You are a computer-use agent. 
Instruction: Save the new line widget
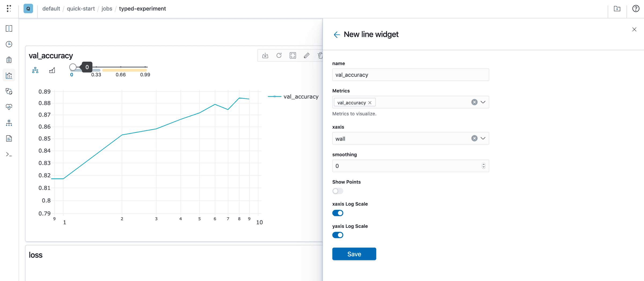coord(354,254)
